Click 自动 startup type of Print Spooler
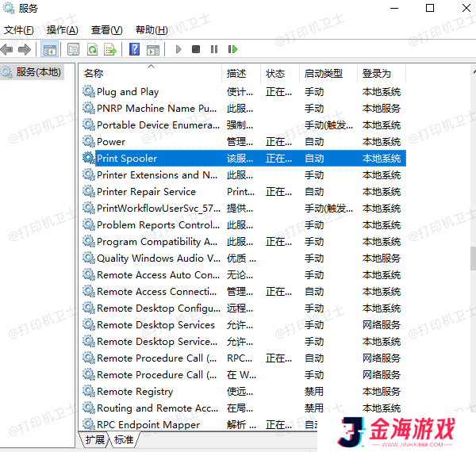Image resolution: width=476 pixels, height=452 pixels. 314,159
